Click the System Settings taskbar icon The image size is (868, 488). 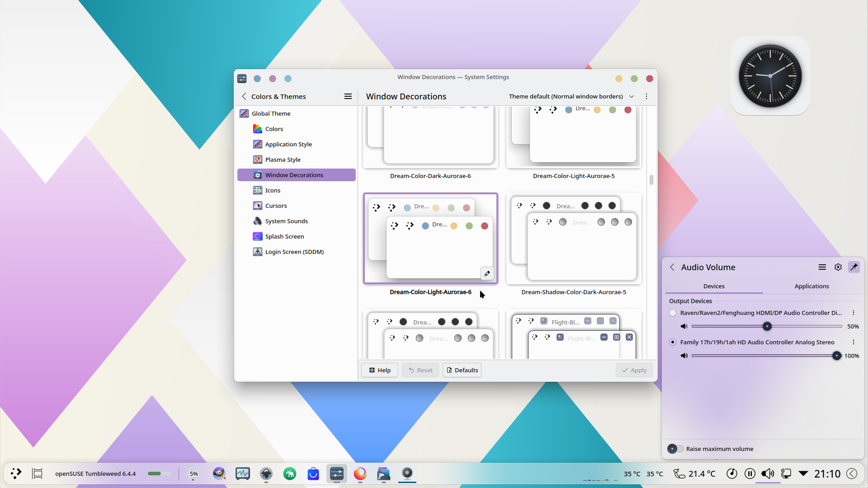click(337, 474)
